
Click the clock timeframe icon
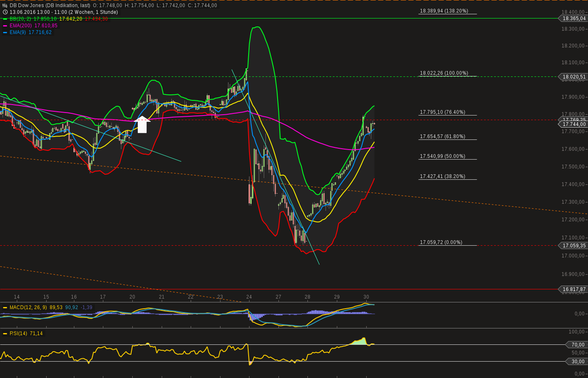tap(5, 12)
